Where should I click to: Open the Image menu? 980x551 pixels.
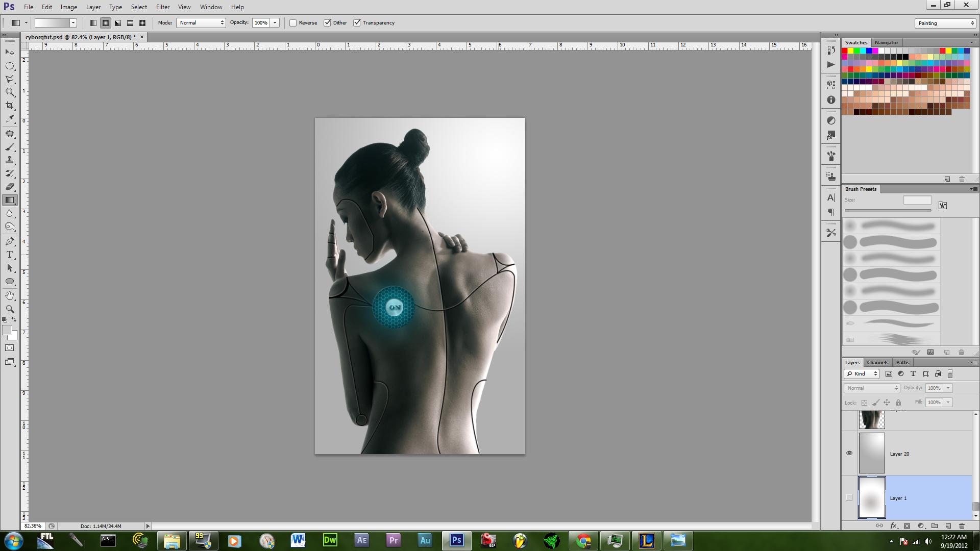click(68, 7)
